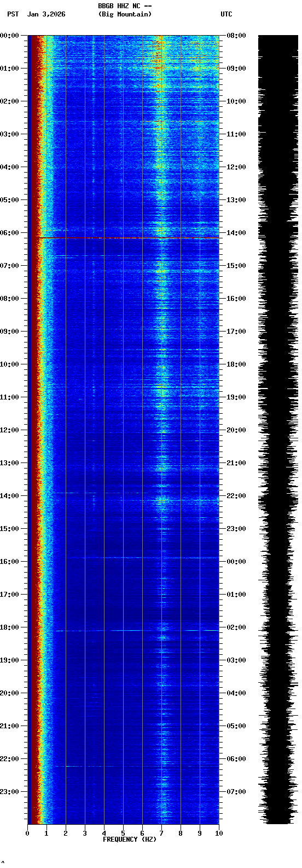This screenshot has width=302, height=868.
Task: Click the 12:00 PST time label
Action: 9,430
